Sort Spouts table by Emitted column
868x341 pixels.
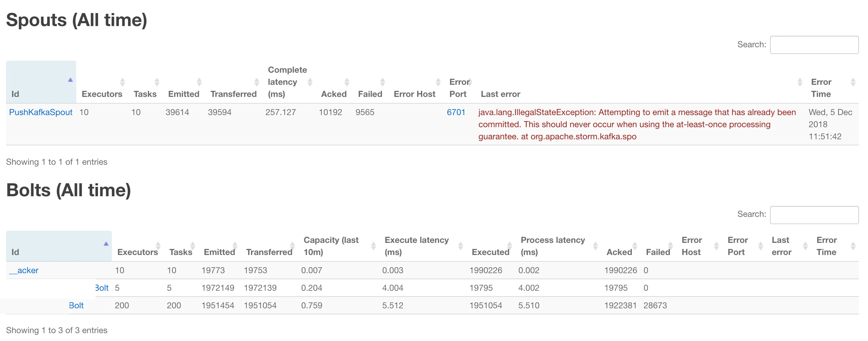[x=184, y=94]
